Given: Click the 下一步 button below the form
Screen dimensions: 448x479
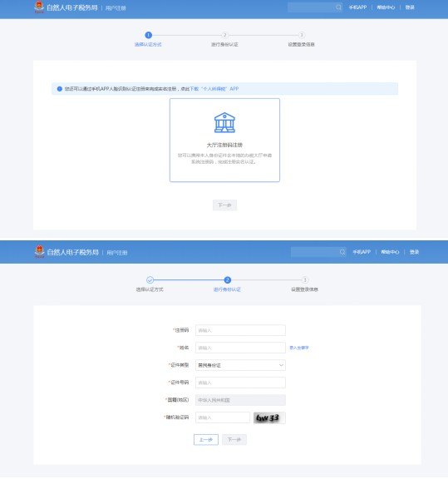Looking at the screenshot, I should 234,440.
